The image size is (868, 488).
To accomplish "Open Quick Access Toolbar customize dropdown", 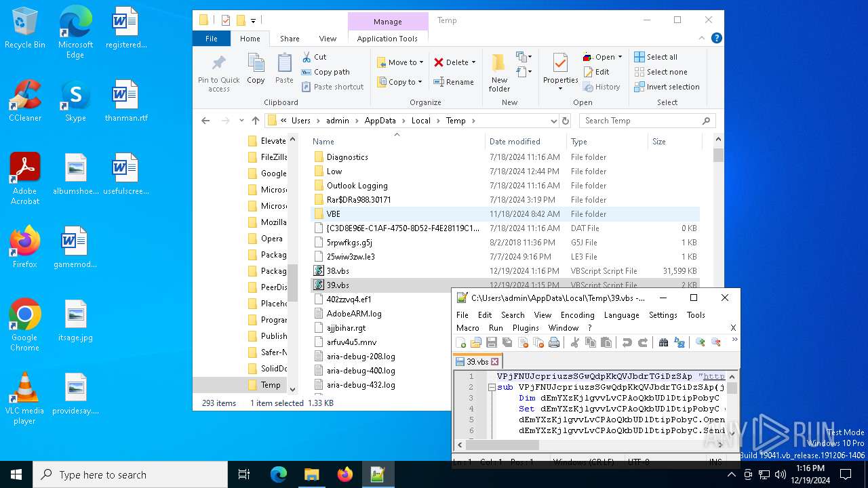I will (253, 20).
